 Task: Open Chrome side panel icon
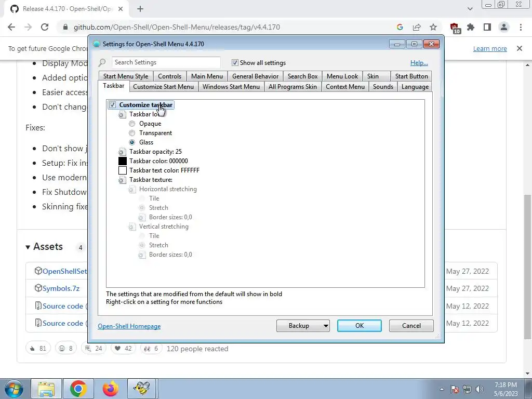487,27
